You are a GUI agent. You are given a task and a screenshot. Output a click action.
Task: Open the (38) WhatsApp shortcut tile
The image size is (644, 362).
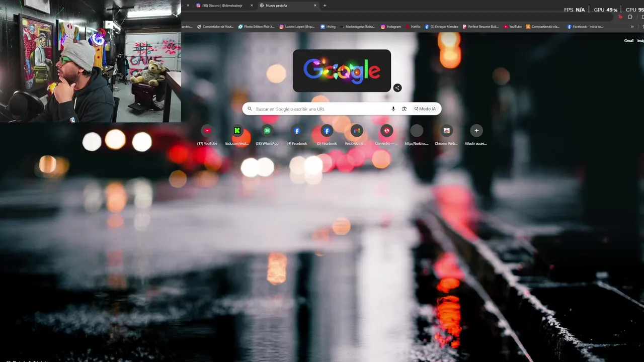(x=267, y=135)
